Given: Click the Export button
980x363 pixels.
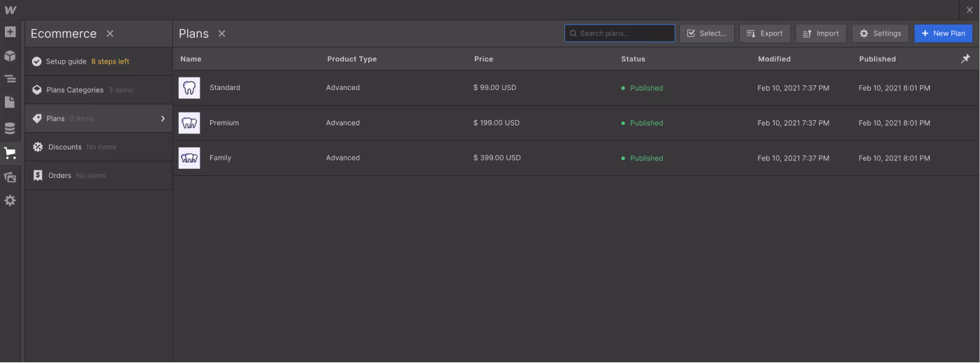Looking at the screenshot, I should coord(765,34).
